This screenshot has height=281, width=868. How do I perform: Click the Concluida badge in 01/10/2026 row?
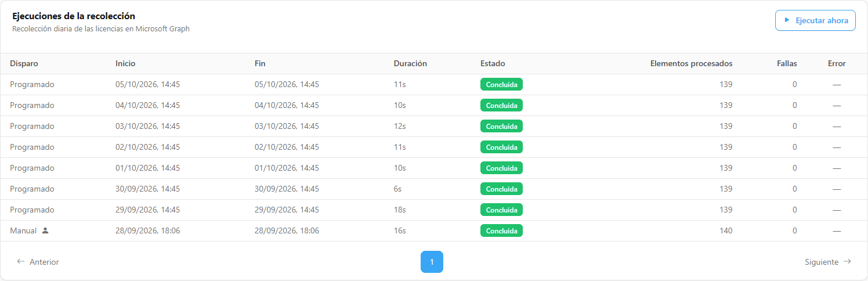pyautogui.click(x=501, y=168)
